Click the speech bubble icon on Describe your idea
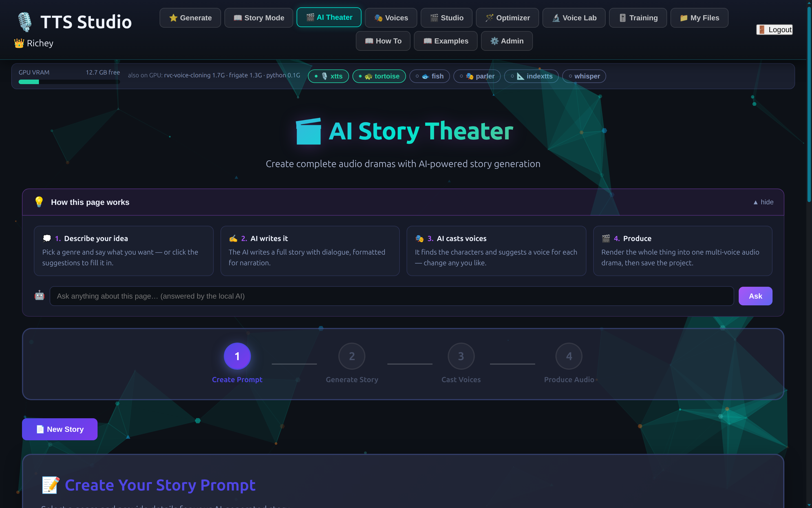The height and width of the screenshot is (508, 812). (x=47, y=238)
